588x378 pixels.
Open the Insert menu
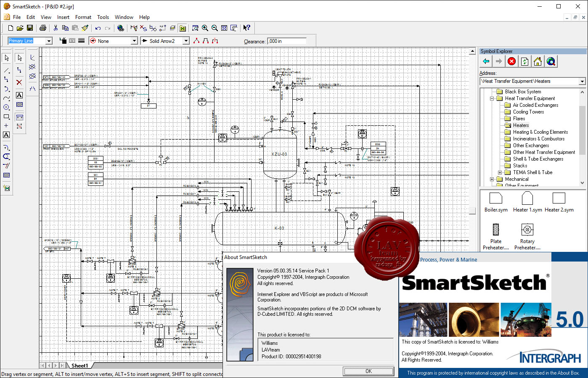click(63, 17)
